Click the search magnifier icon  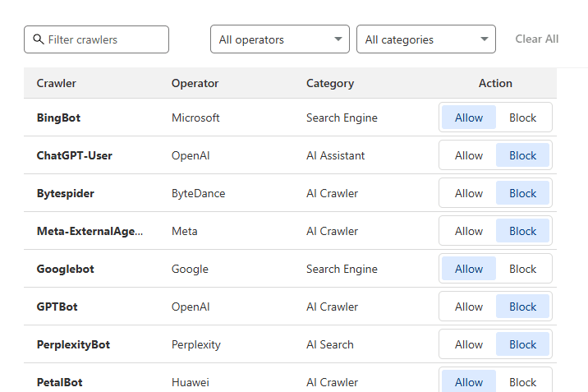39,39
